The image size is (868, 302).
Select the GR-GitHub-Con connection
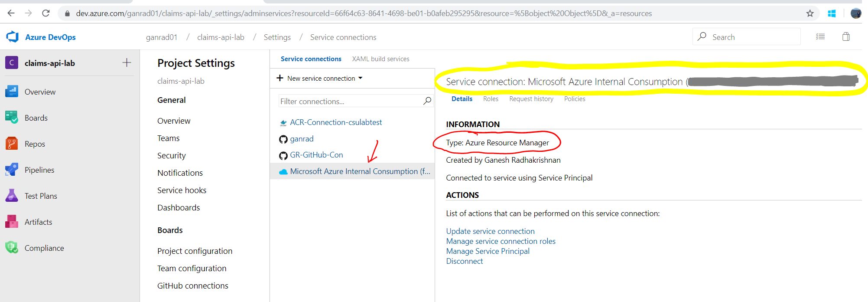(x=316, y=155)
